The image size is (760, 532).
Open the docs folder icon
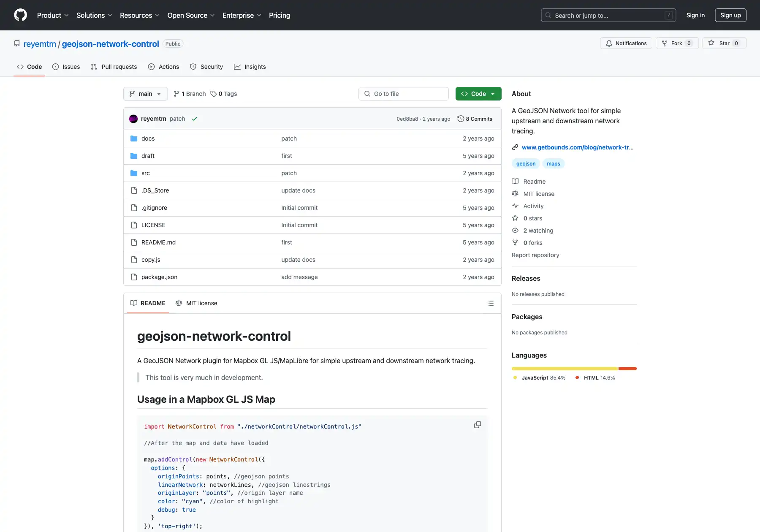tap(134, 138)
